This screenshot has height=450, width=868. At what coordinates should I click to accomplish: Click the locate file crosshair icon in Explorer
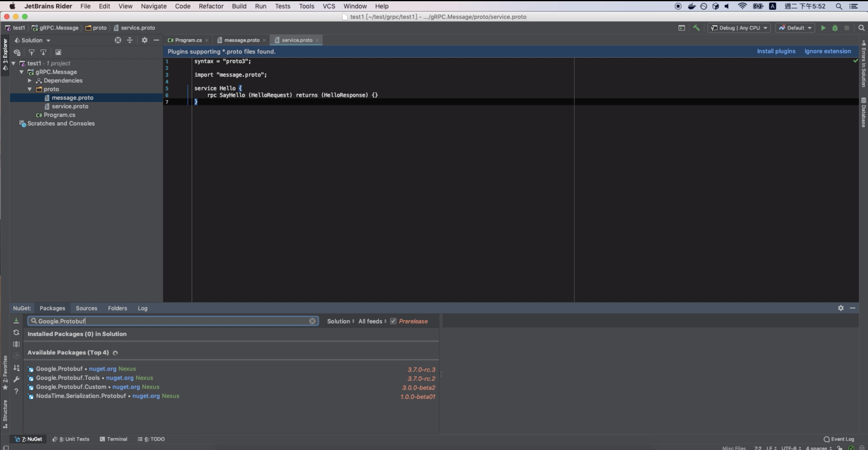(118, 40)
